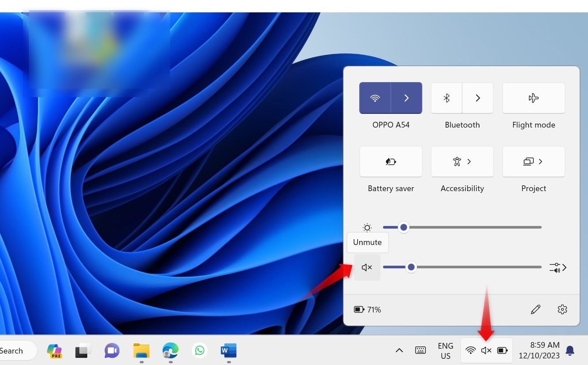
Task: Open WhatsApp from the taskbar
Action: click(199, 350)
